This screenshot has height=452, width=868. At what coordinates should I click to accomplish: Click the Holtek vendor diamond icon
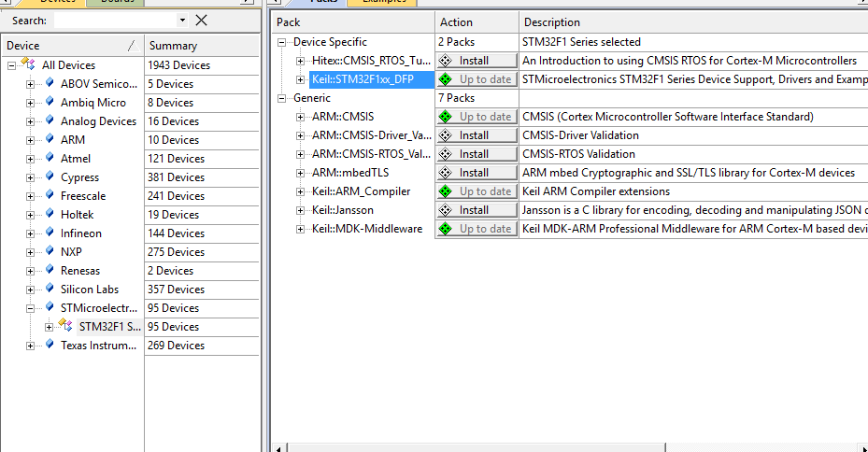pyautogui.click(x=50, y=214)
